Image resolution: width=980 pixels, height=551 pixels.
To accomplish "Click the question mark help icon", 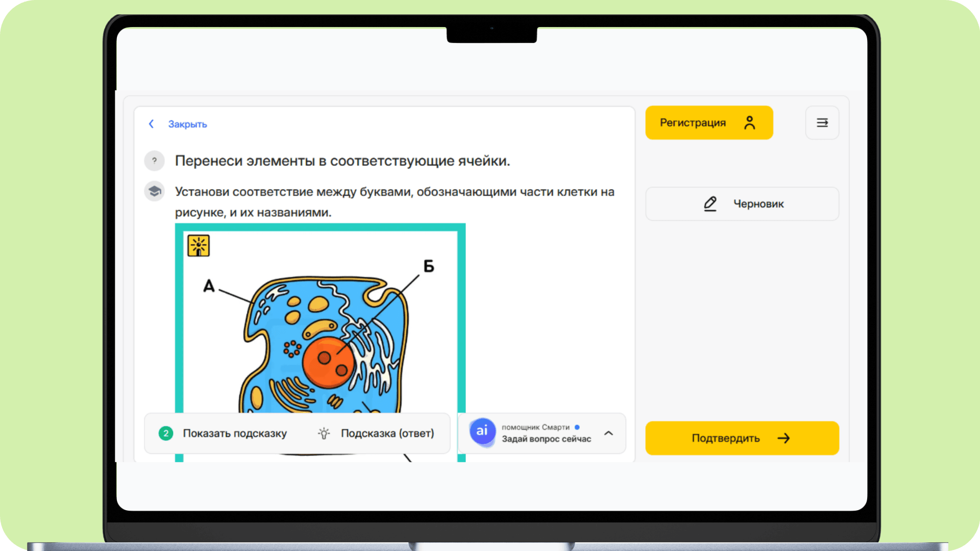I will (154, 161).
